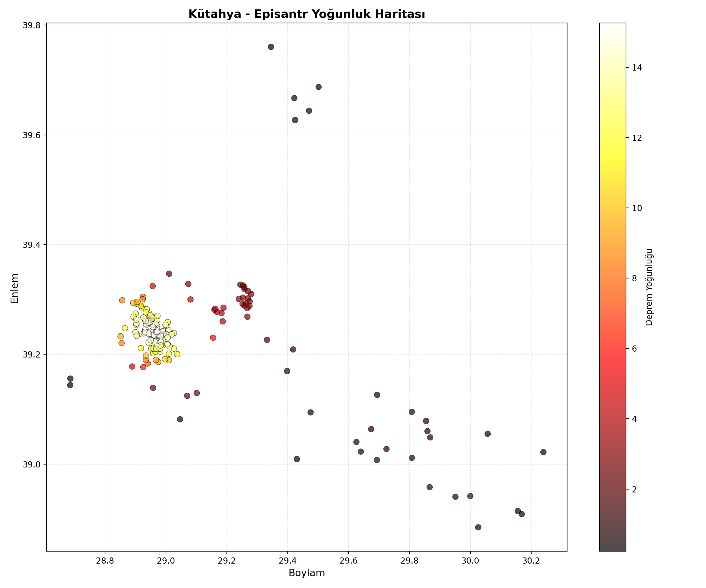Click the x-axis tick label 29.6

click(348, 561)
